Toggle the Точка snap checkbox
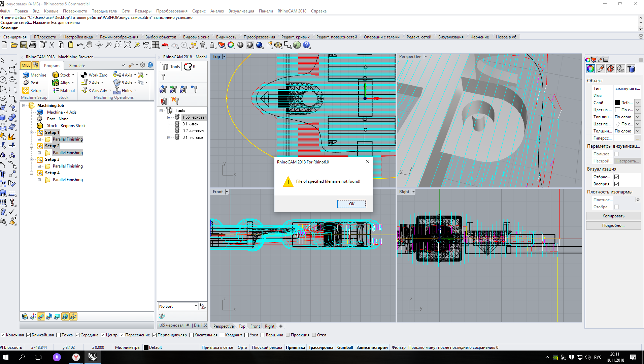644x364 pixels. pyautogui.click(x=59, y=335)
